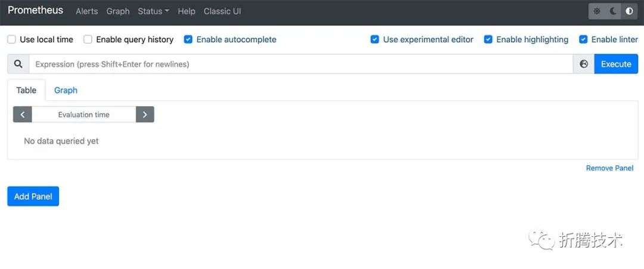Click the Add Panel button
Viewport: 644px width, 269px height.
coord(33,196)
